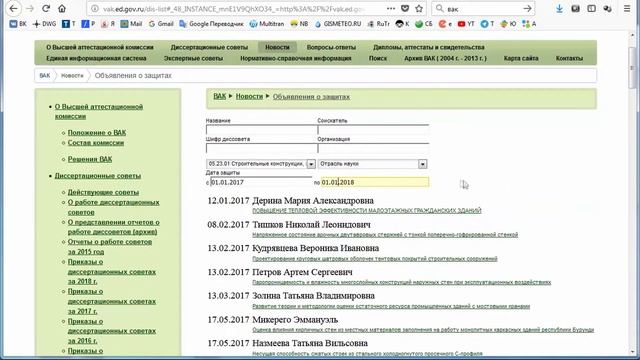Click the browser forward arrow
The width and height of the screenshot is (640, 360).
coord(30,9)
